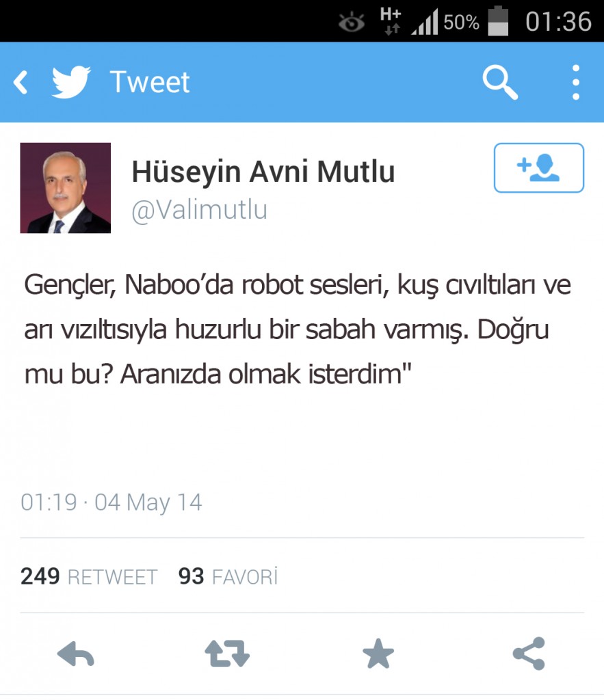604x700 pixels.
Task: Click the 01:19 · 04 May 14 timestamp
Action: tap(111, 502)
